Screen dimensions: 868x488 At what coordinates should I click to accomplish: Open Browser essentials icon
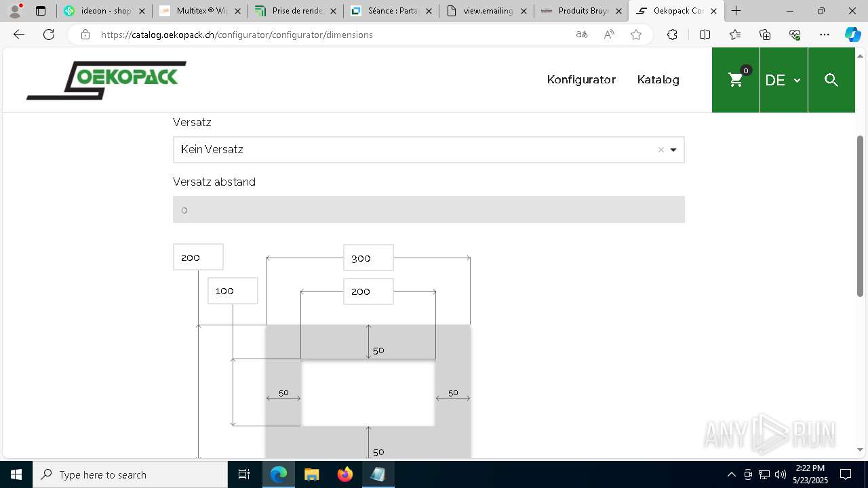tap(795, 35)
